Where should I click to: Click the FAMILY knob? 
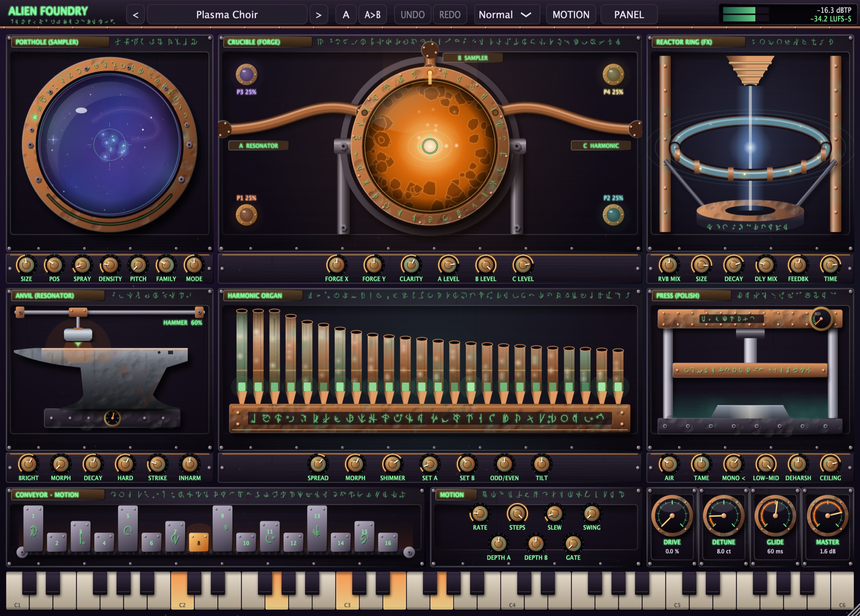click(166, 265)
